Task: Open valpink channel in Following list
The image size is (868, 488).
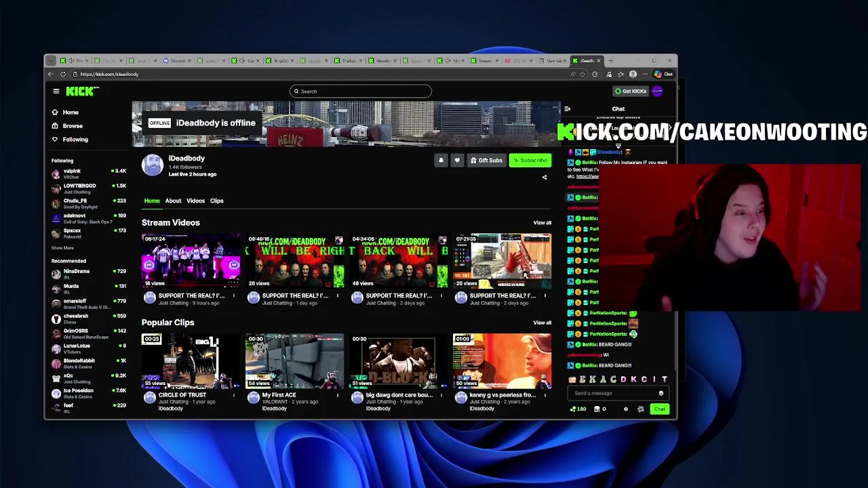Action: tap(89, 174)
